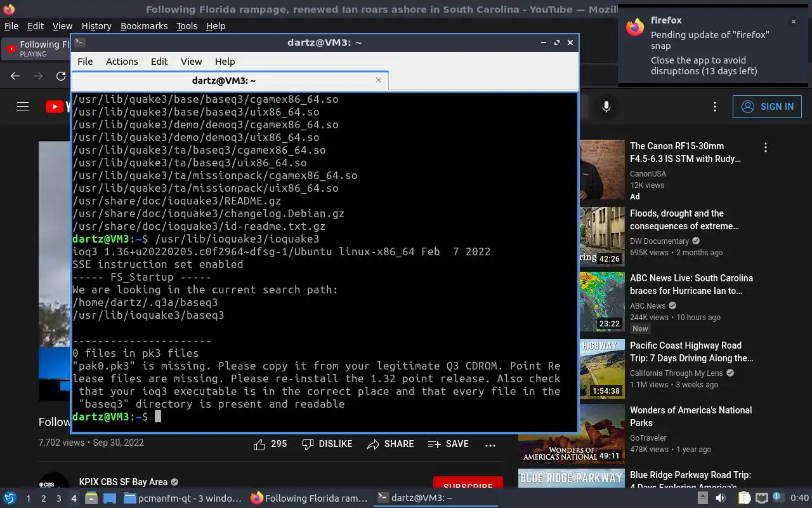This screenshot has height=508, width=812.
Task: Click terminal window icon in title bar
Action: point(79,43)
